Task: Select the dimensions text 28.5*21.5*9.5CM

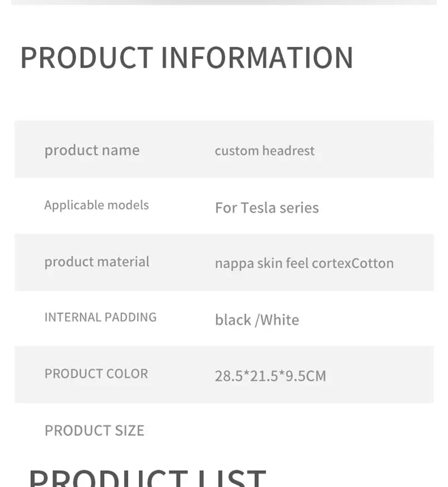Action: click(270, 376)
